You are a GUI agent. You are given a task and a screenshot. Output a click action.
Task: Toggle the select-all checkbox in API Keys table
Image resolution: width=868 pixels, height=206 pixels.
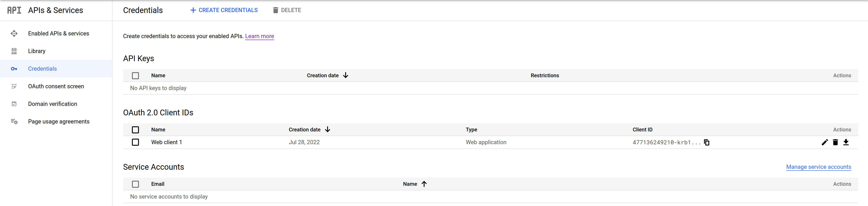click(x=135, y=75)
